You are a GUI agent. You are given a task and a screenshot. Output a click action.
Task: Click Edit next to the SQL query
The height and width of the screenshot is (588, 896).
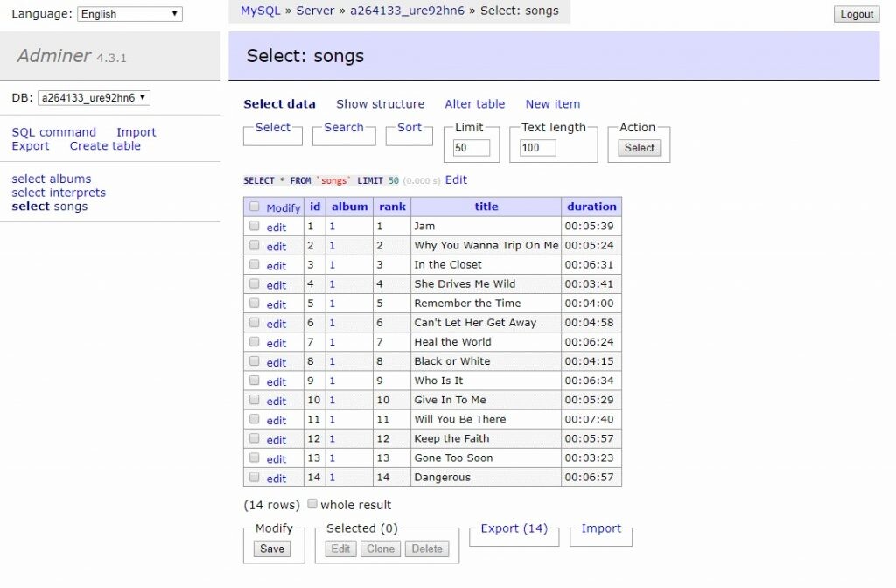coord(455,179)
